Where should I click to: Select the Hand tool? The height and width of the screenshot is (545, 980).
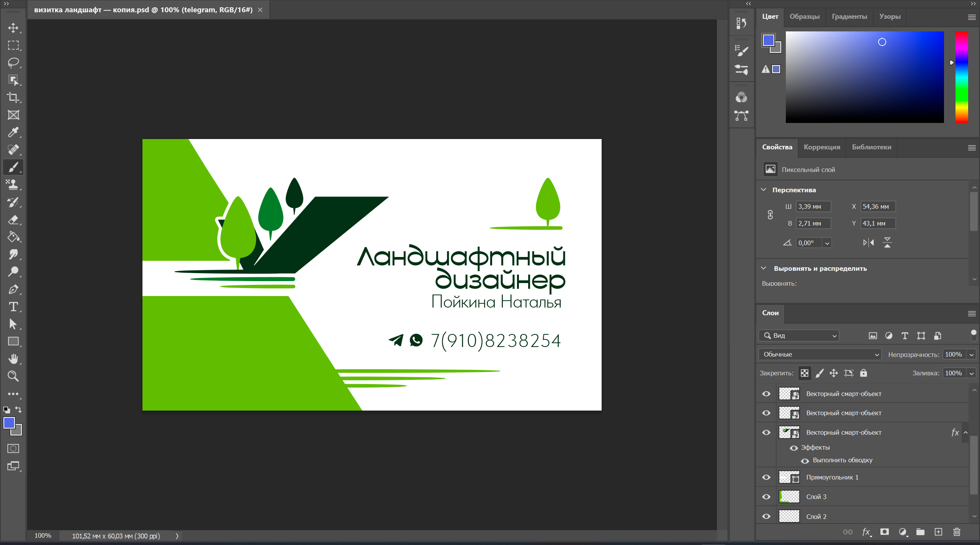pyautogui.click(x=13, y=359)
